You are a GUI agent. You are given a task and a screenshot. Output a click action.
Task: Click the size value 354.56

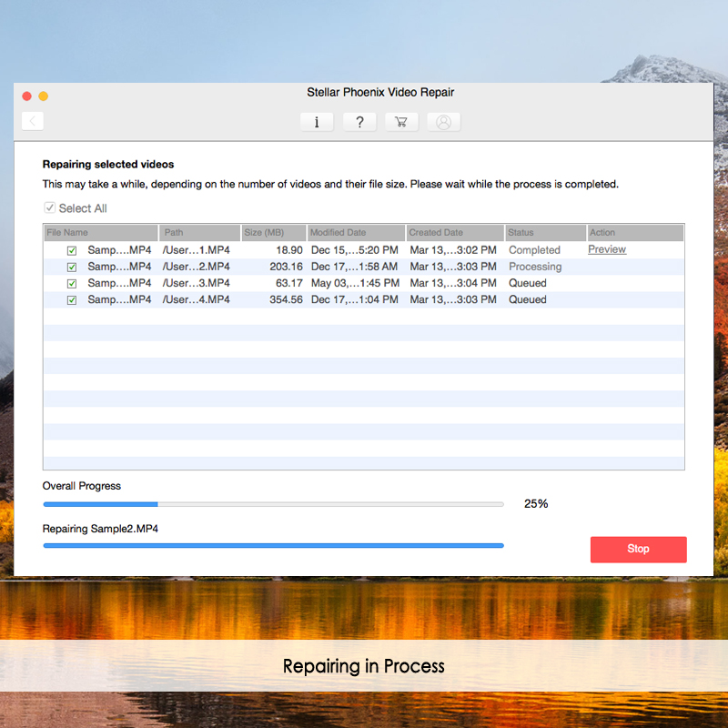[286, 299]
